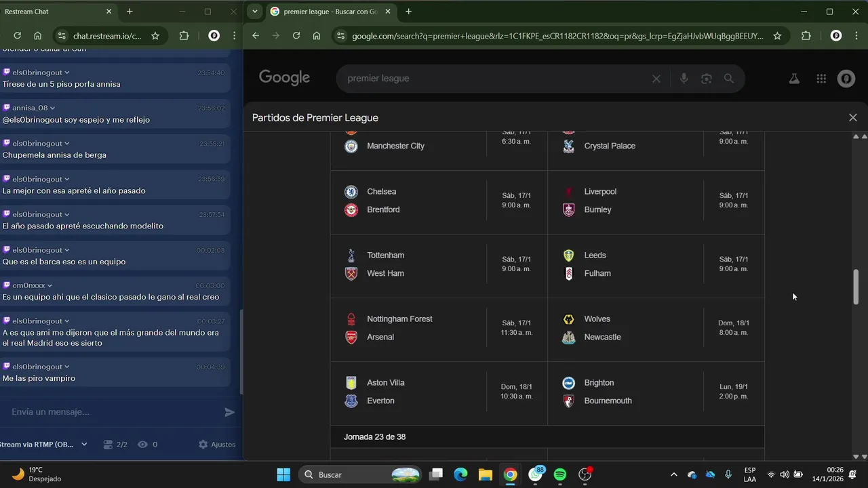Close the Restream Chat tab

[108, 12]
